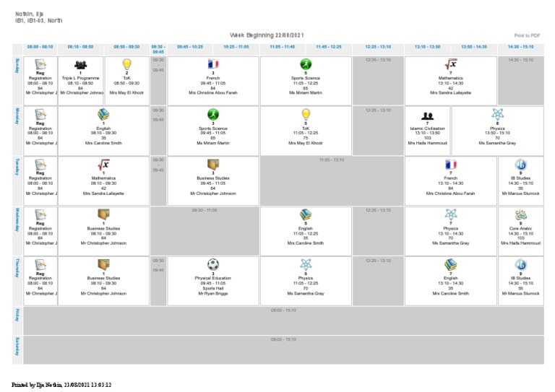Click Sunday's French flag icon
The image size is (555, 392).
[212, 64]
